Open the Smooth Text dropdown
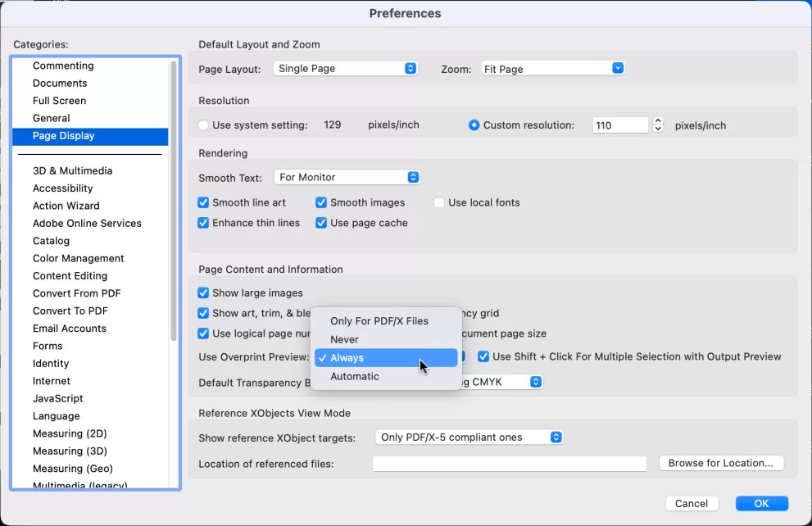 pyautogui.click(x=347, y=177)
